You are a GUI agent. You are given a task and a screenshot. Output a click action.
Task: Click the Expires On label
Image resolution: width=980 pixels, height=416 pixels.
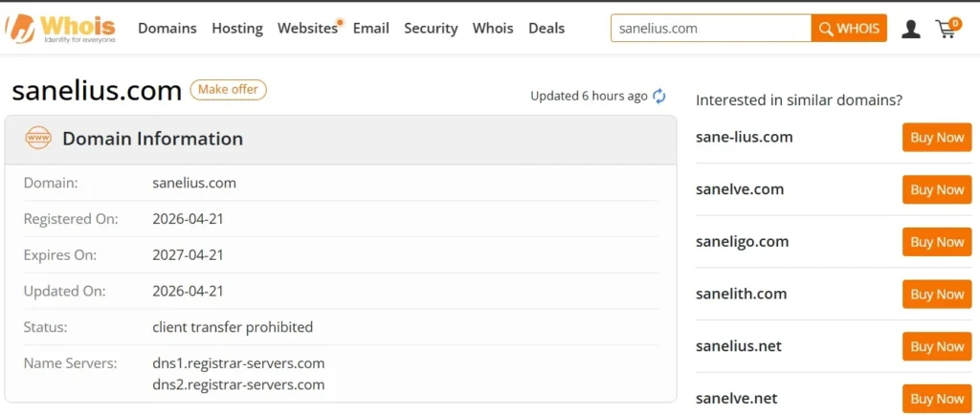(x=60, y=255)
